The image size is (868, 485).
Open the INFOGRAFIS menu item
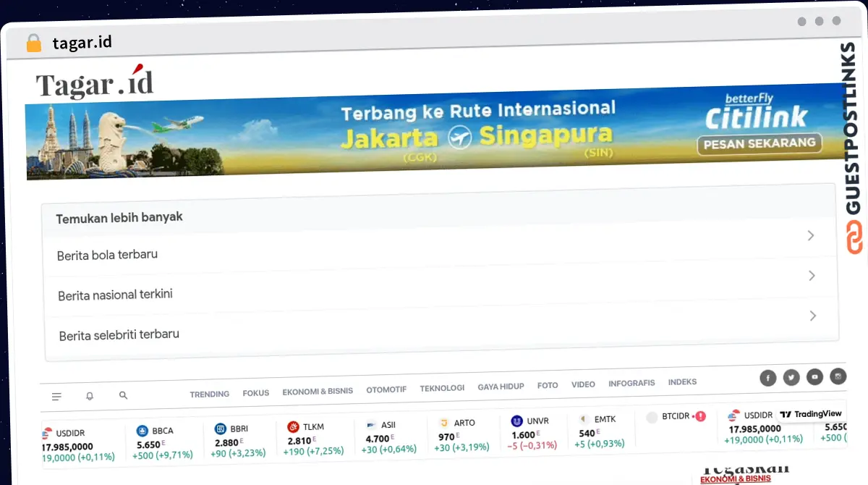pyautogui.click(x=631, y=383)
